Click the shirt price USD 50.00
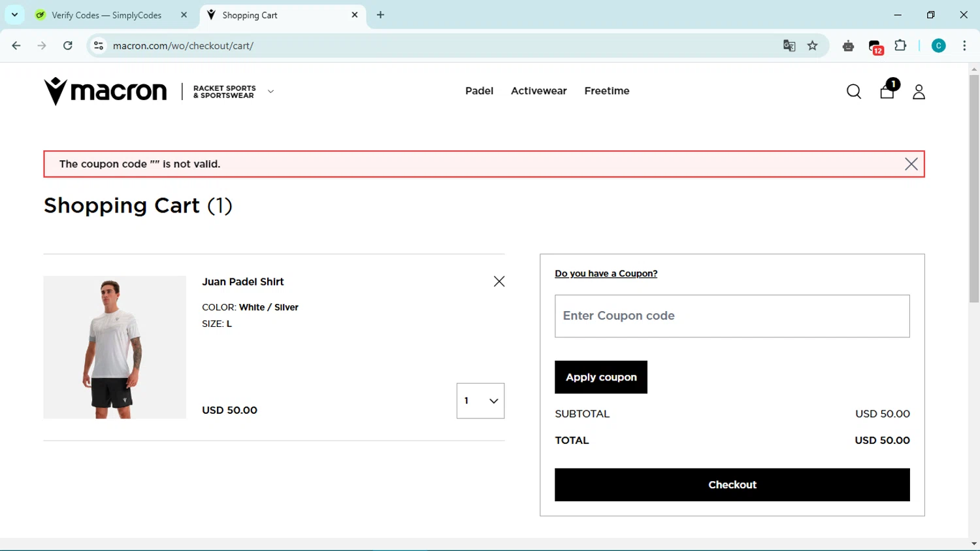 (x=229, y=410)
